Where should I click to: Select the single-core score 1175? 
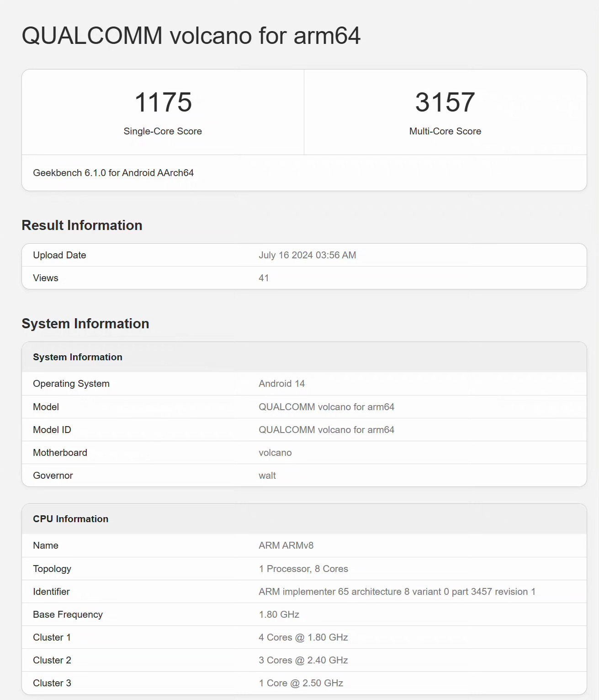163,102
